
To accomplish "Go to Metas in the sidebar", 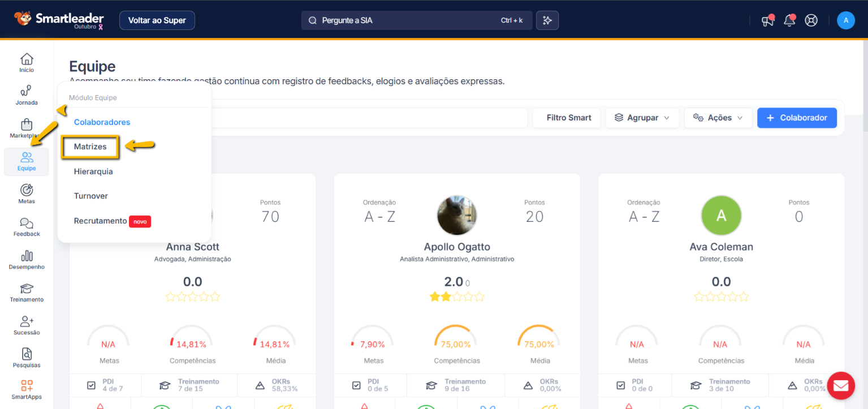I will click(x=27, y=194).
